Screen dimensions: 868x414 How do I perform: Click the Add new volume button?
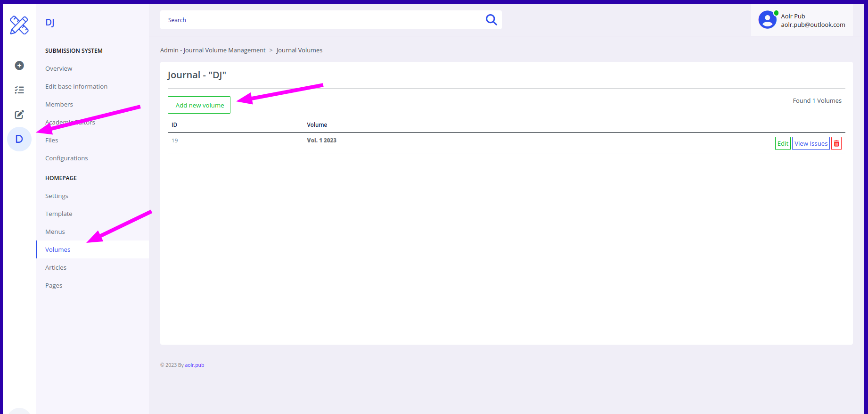(199, 105)
